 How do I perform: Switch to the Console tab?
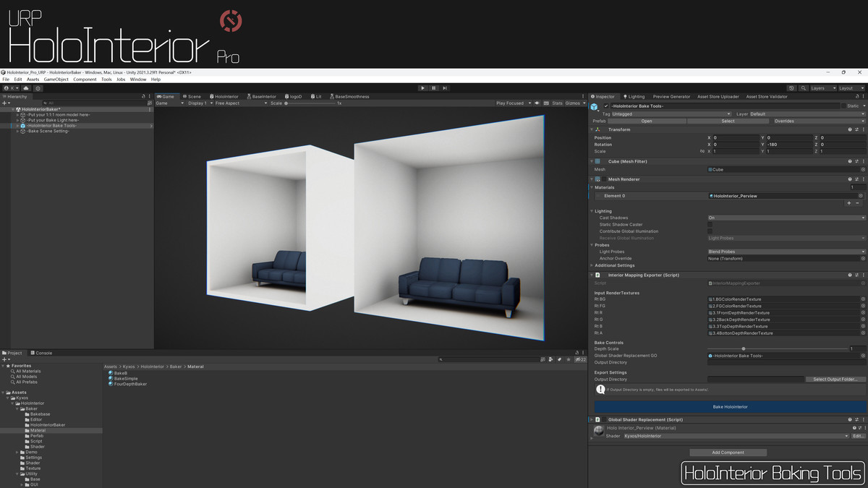[x=41, y=353]
